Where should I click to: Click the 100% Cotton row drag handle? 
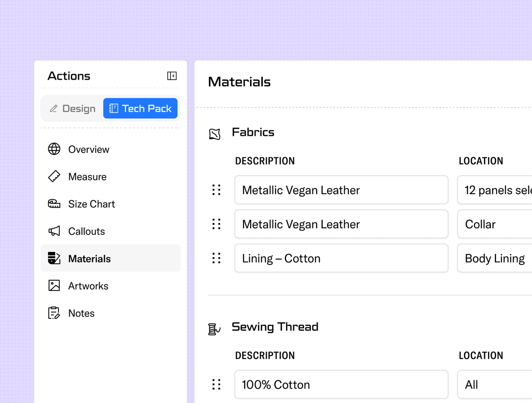point(216,384)
